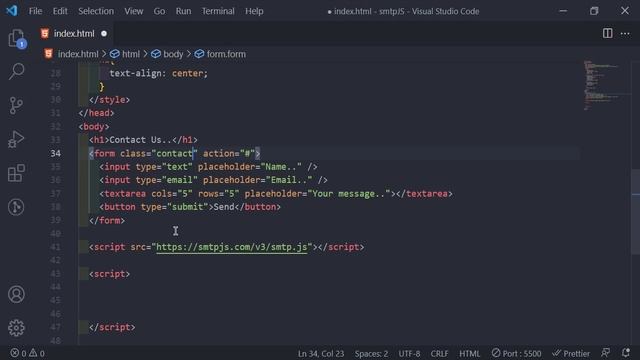Open the Explorer view in the activity bar
Image resolution: width=640 pixels, height=360 pixels.
pyautogui.click(x=16, y=39)
